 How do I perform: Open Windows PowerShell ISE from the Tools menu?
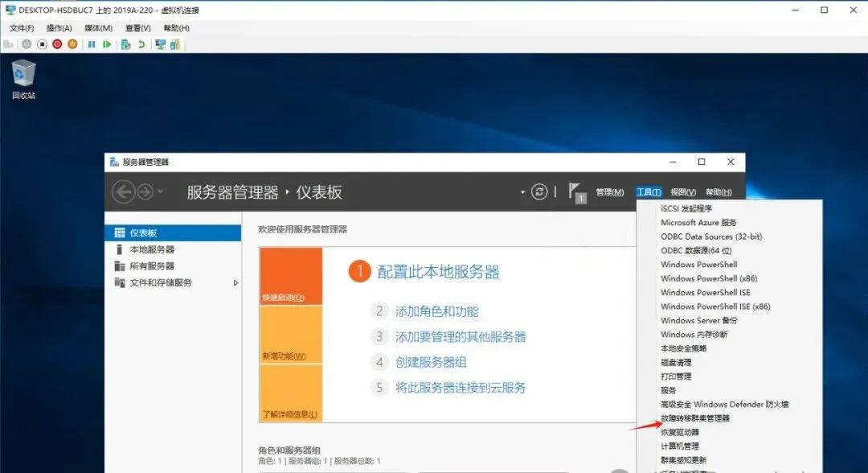point(705,292)
